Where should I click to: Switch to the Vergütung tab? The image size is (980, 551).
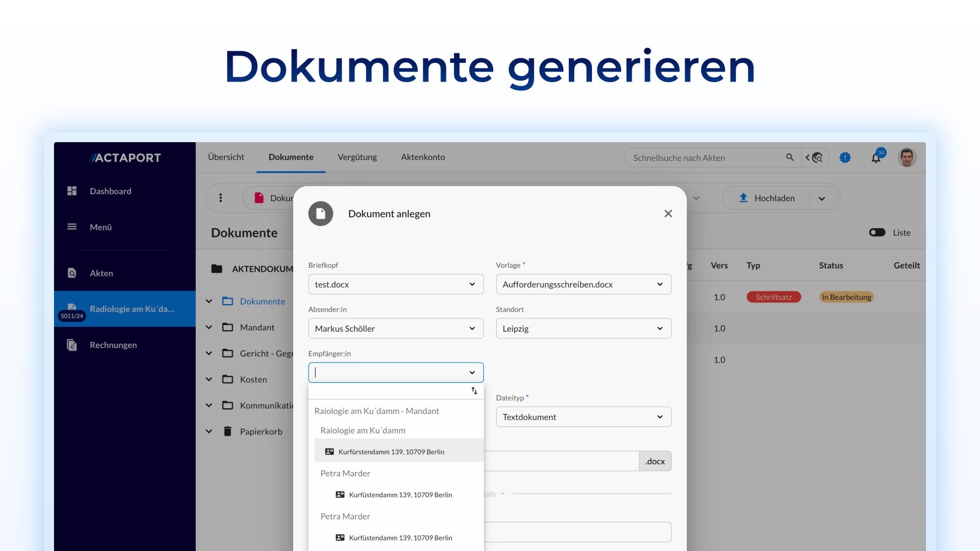pos(357,157)
